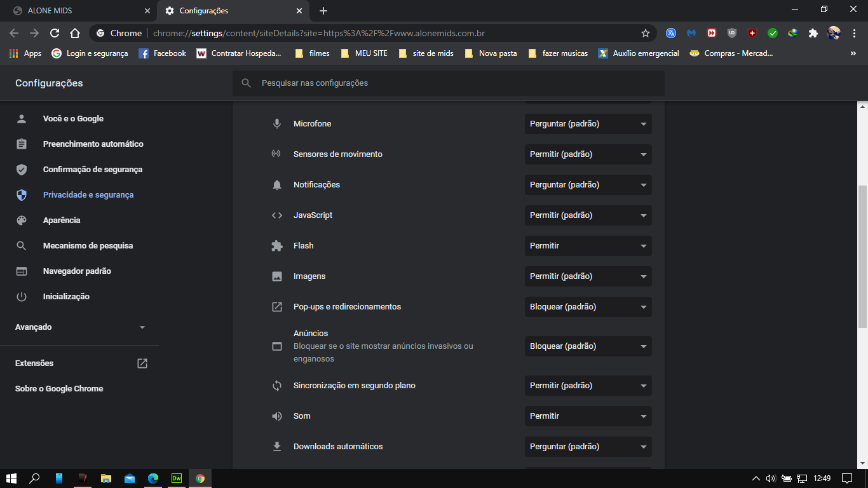Open the Chrome three-dot menu

pyautogui.click(x=854, y=33)
